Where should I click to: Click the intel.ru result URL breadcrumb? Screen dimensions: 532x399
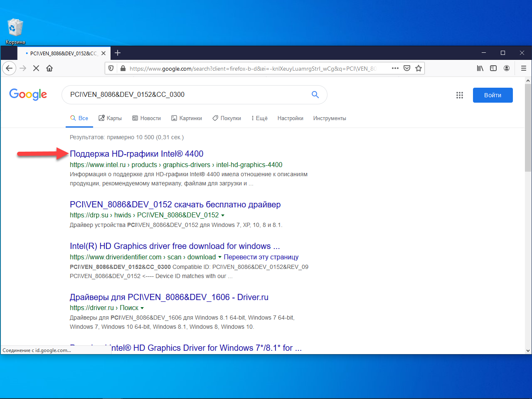pyautogui.click(x=176, y=165)
